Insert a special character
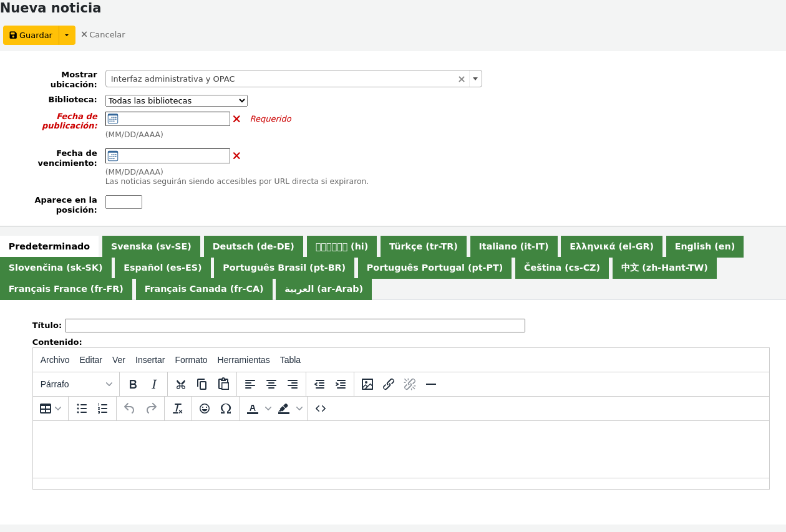786x532 pixels. 226,409
